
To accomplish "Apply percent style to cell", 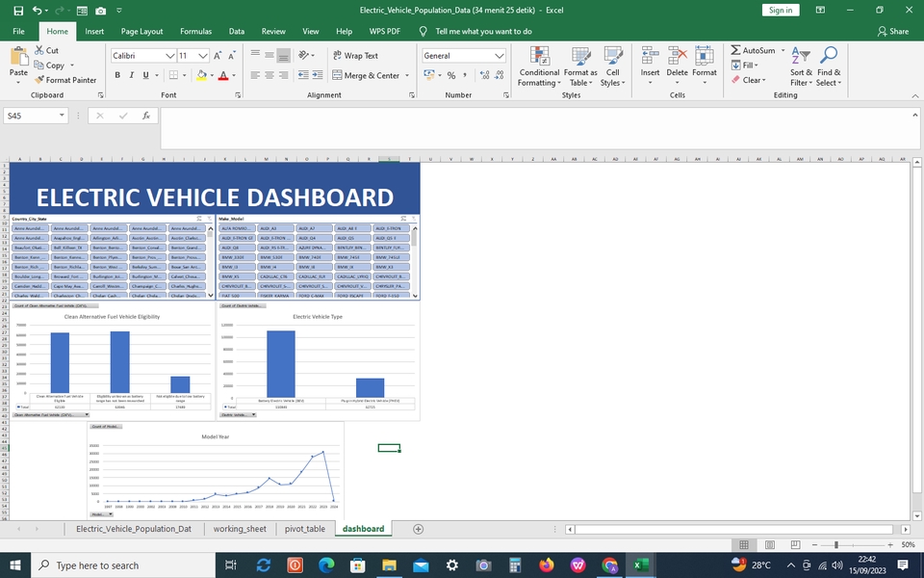I will 450,75.
